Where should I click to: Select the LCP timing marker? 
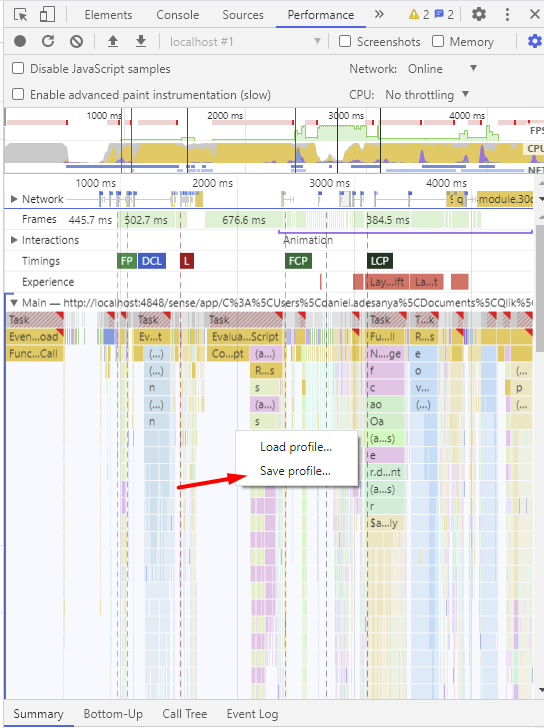(x=380, y=261)
